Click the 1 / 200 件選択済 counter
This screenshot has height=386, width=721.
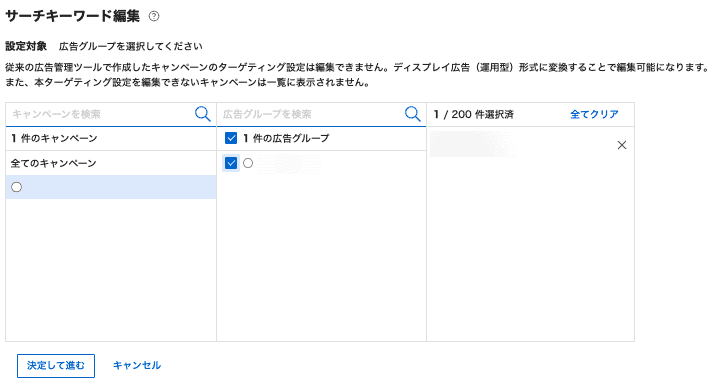click(474, 114)
